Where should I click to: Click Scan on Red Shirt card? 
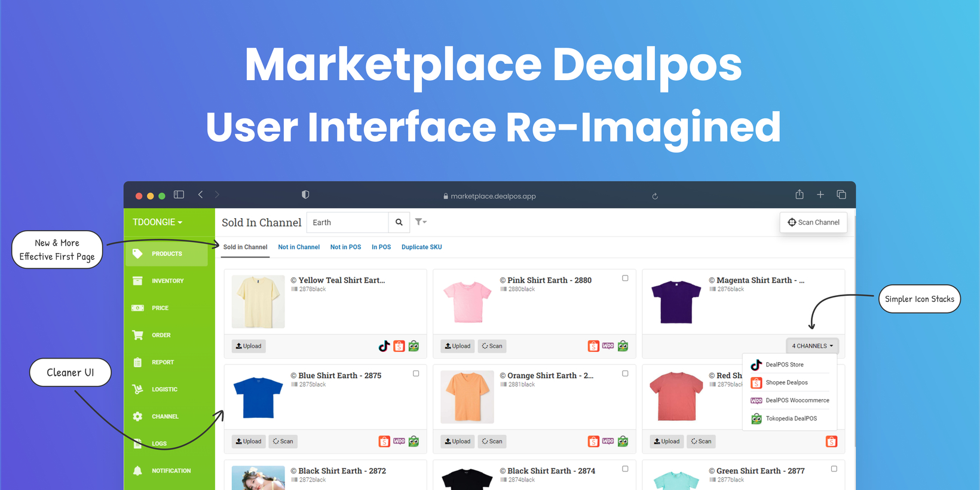click(x=702, y=442)
